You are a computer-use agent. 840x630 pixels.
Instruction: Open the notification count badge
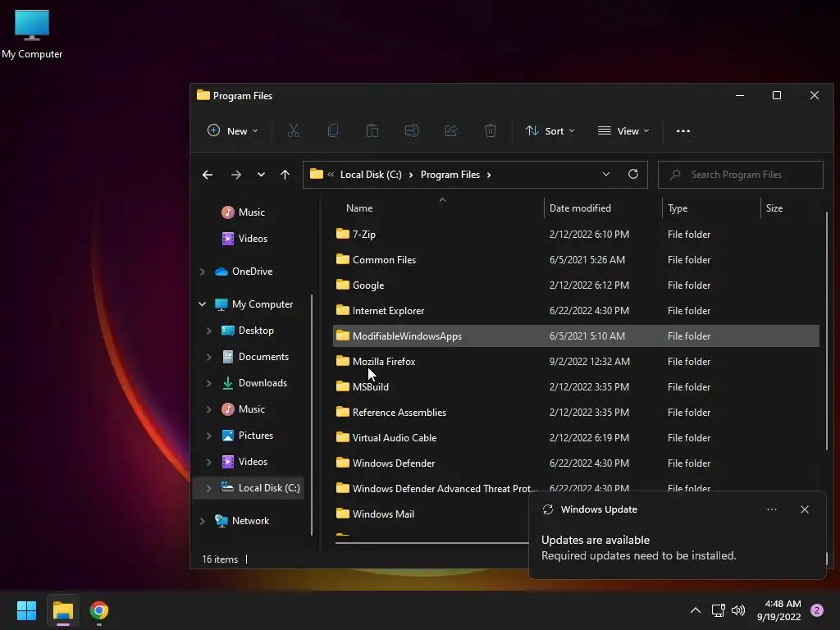click(817, 609)
